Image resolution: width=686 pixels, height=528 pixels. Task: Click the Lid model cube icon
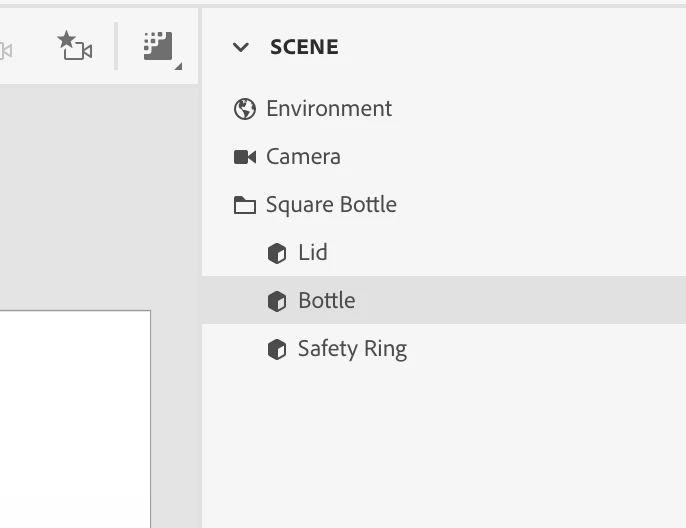[x=277, y=253]
